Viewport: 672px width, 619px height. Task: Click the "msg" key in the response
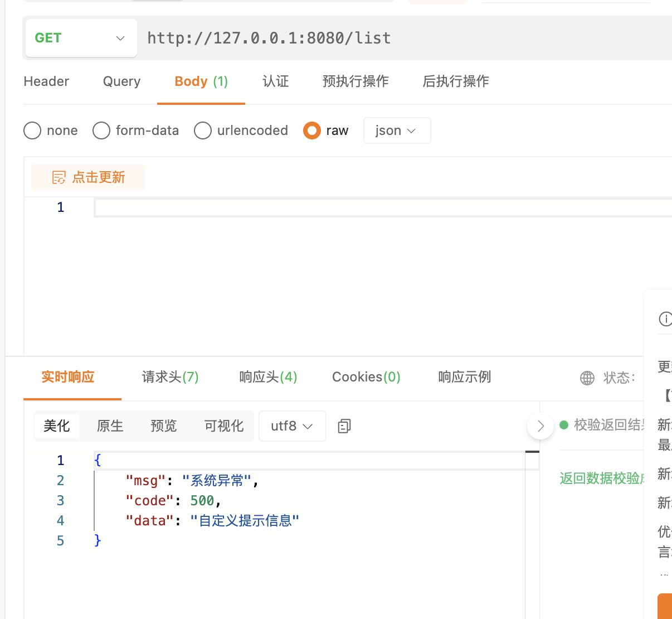146,481
